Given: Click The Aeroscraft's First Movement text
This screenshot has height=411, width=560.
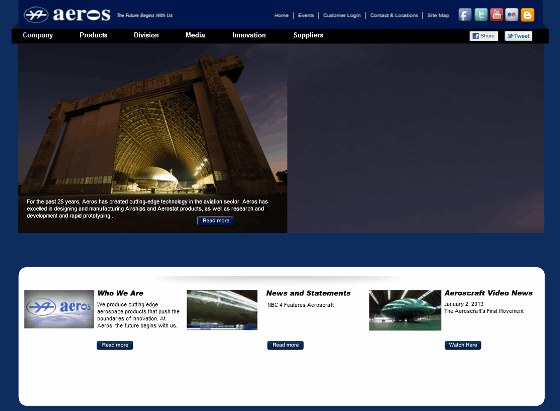Looking at the screenshot, I should (x=484, y=311).
